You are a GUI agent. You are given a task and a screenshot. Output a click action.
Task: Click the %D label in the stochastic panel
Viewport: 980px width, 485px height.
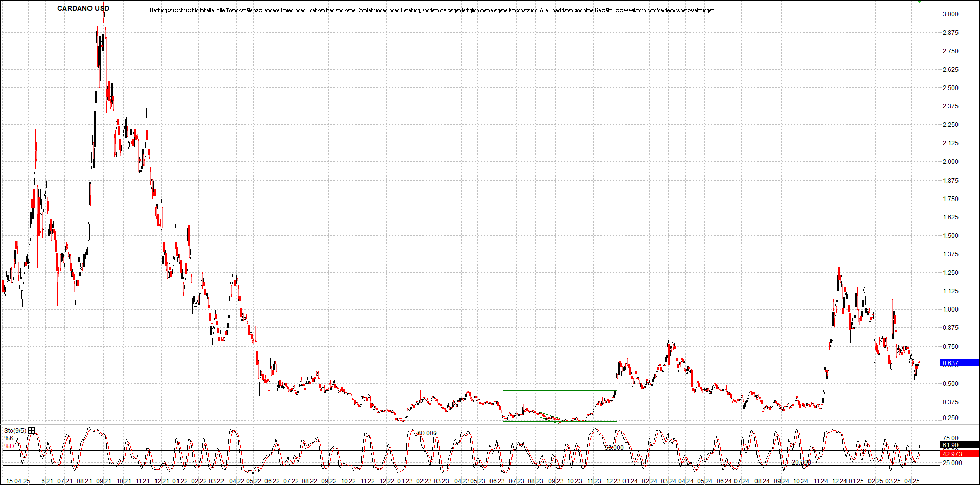pyautogui.click(x=8, y=446)
